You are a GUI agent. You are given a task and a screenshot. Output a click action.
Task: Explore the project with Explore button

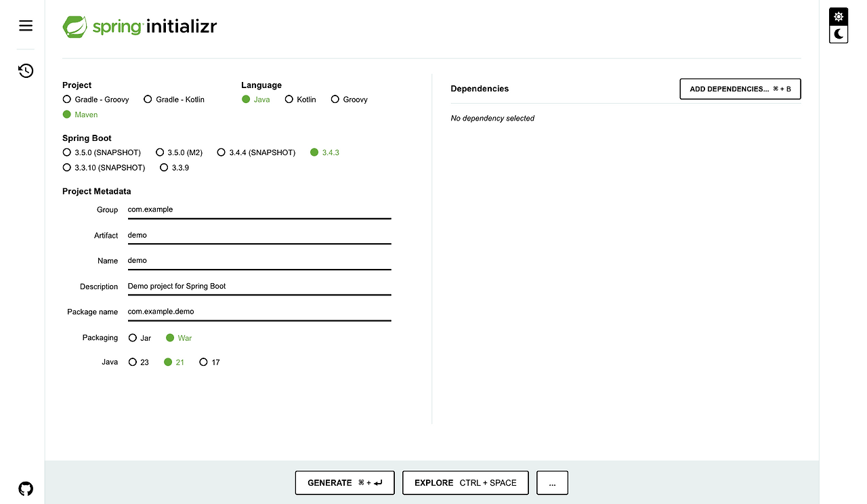point(465,483)
